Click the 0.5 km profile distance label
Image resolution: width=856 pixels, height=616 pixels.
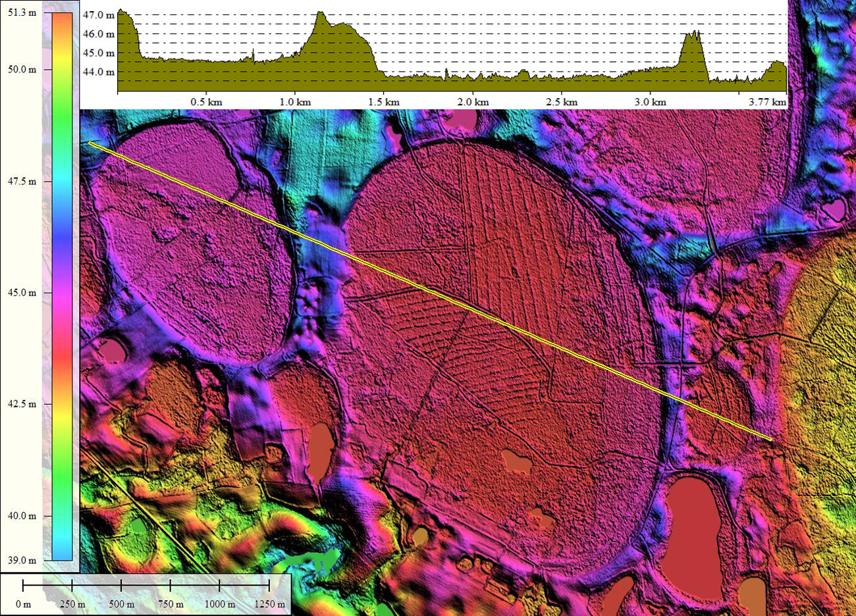pyautogui.click(x=206, y=102)
